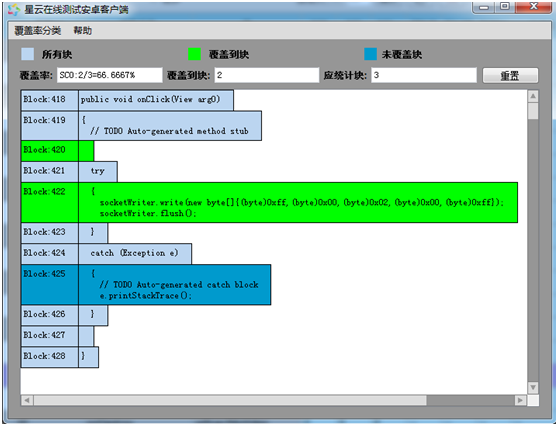Click the dark blue 未覆盖块 color swatch
Screen dimensions: 558x426
point(370,54)
